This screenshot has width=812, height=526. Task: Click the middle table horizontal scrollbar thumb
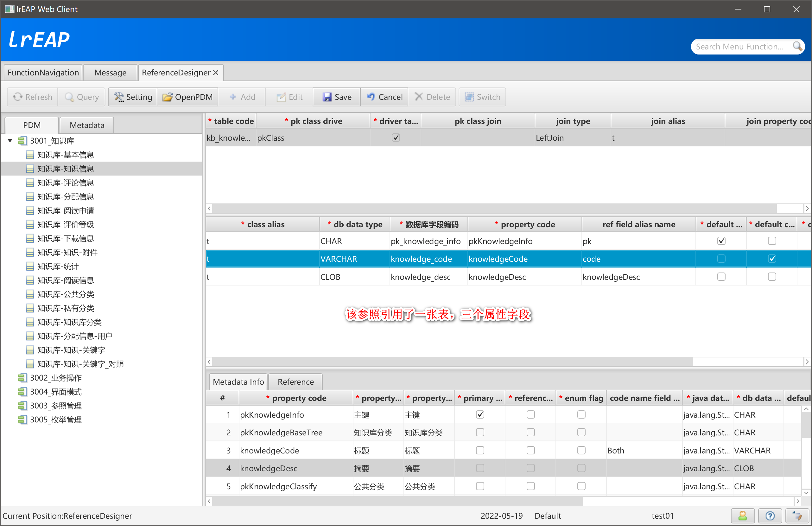click(453, 362)
